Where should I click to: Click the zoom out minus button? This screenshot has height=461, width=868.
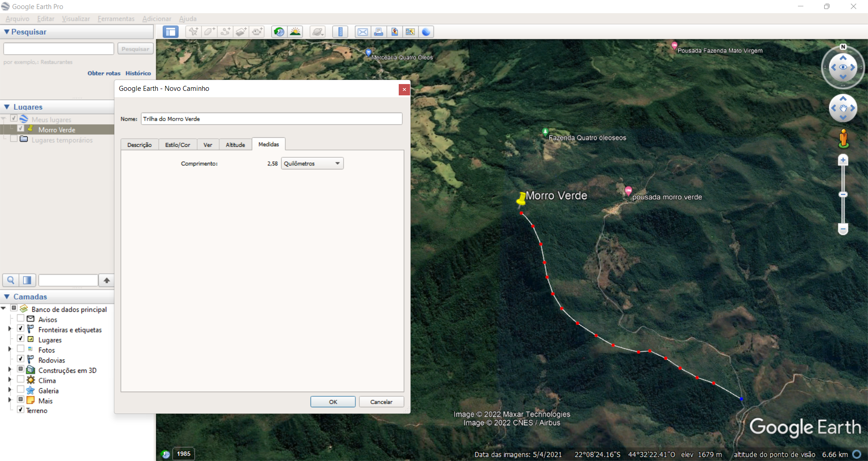(843, 229)
